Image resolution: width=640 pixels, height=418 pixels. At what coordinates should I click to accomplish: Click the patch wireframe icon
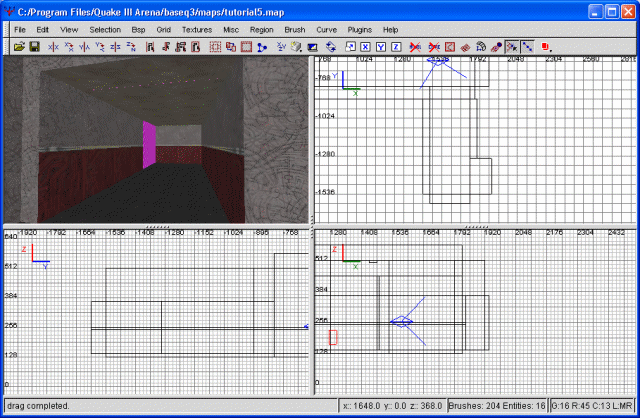pyautogui.click(x=465, y=47)
